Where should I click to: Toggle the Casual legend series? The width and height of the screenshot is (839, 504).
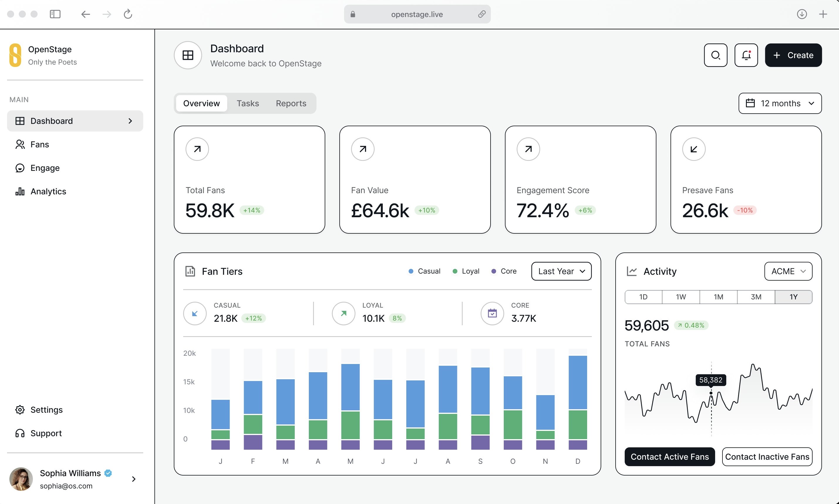pos(424,271)
